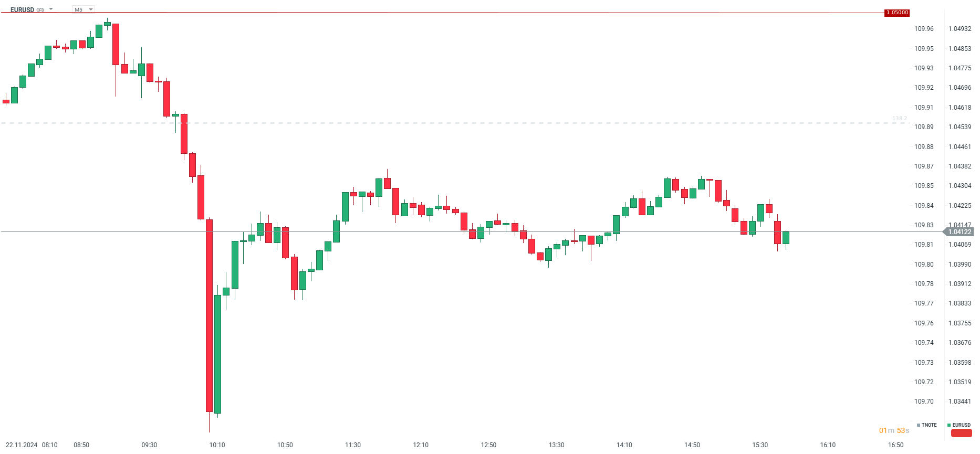Screen dimensions: 980x454
Task: Click the tallest red candle near 10:10
Action: tap(209, 315)
